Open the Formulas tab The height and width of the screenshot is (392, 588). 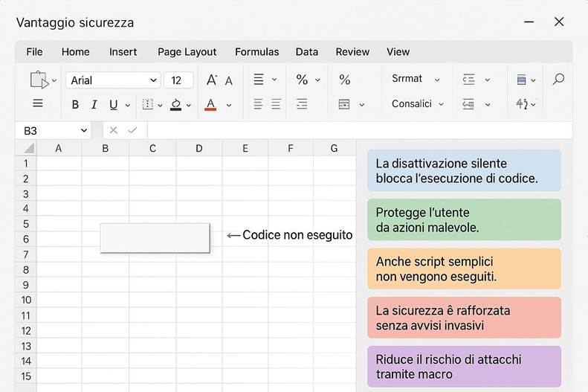[257, 52]
